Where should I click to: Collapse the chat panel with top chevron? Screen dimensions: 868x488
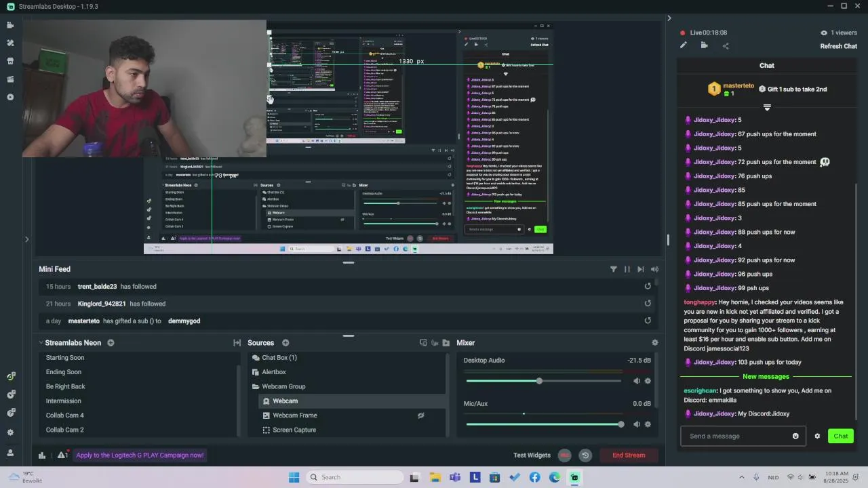click(x=669, y=18)
